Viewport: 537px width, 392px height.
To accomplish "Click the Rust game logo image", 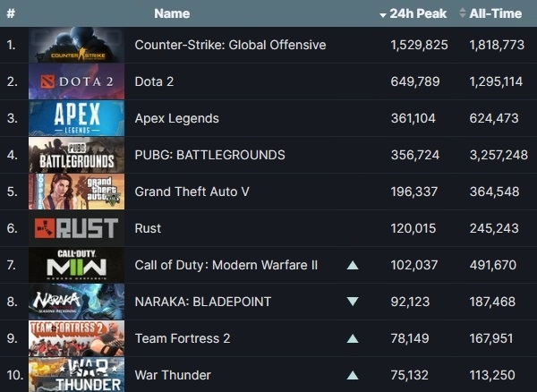I will (76, 228).
